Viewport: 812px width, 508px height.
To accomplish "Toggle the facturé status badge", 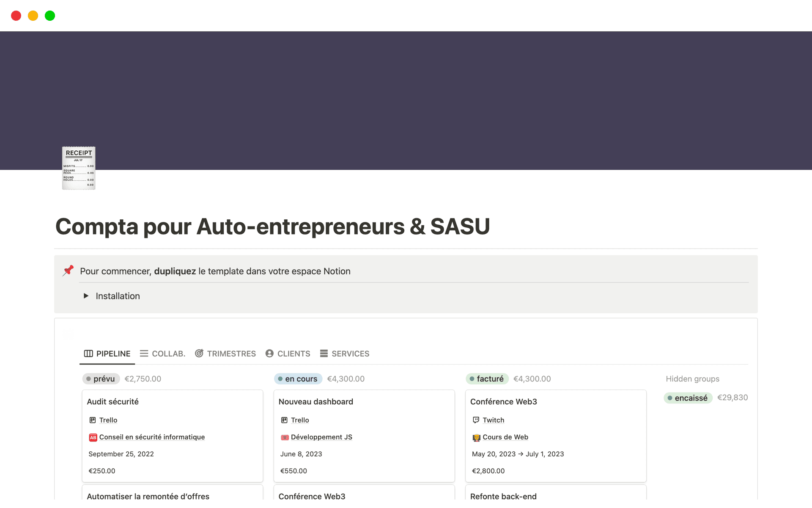I will [487, 378].
